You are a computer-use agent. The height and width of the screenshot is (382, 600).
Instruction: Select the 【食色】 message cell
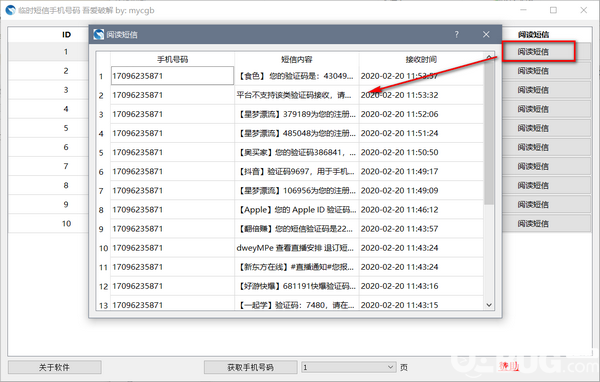coord(297,76)
